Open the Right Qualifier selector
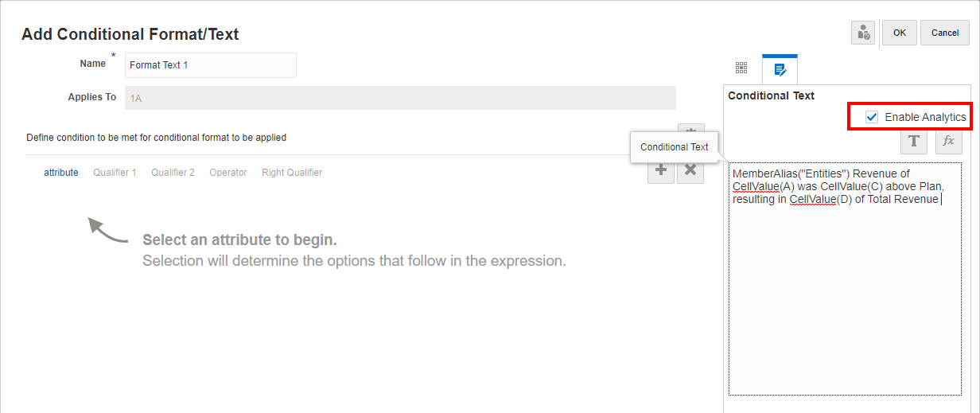 click(x=292, y=173)
